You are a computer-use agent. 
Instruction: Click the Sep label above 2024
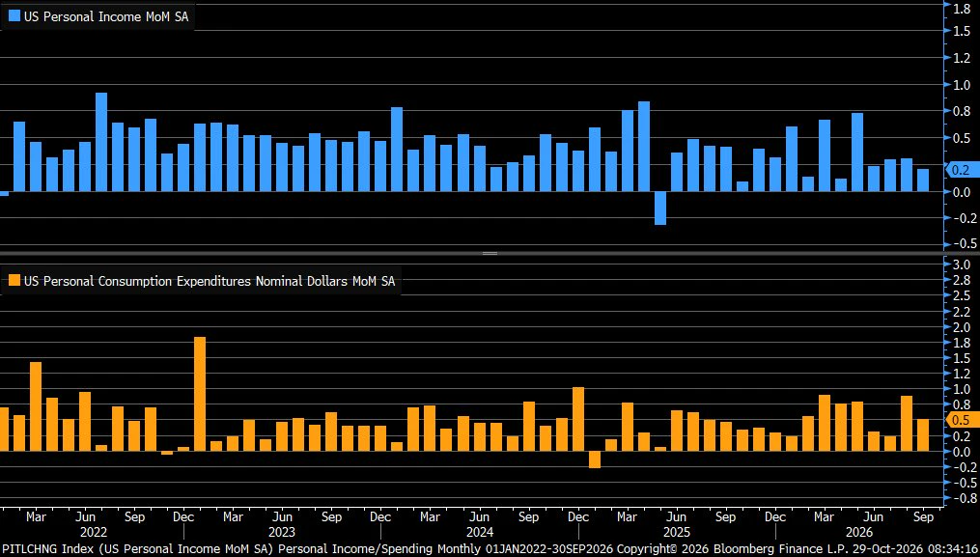529,517
